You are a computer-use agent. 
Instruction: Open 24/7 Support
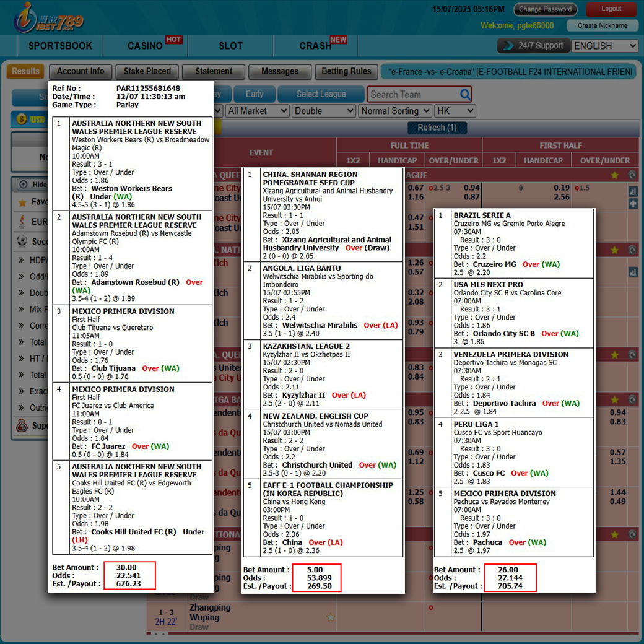click(x=534, y=46)
